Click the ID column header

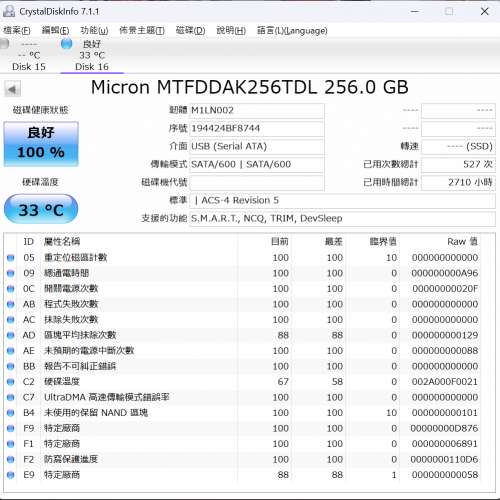tap(29, 242)
